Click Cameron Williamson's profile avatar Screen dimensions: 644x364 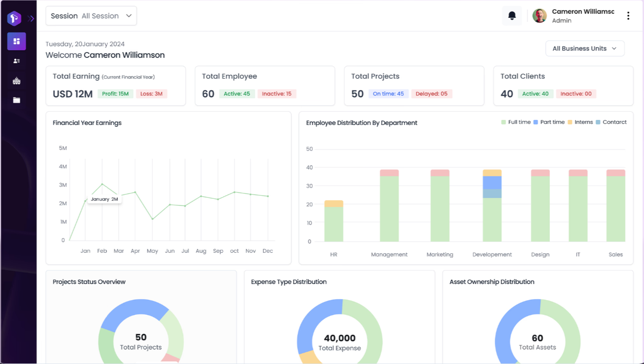(539, 16)
